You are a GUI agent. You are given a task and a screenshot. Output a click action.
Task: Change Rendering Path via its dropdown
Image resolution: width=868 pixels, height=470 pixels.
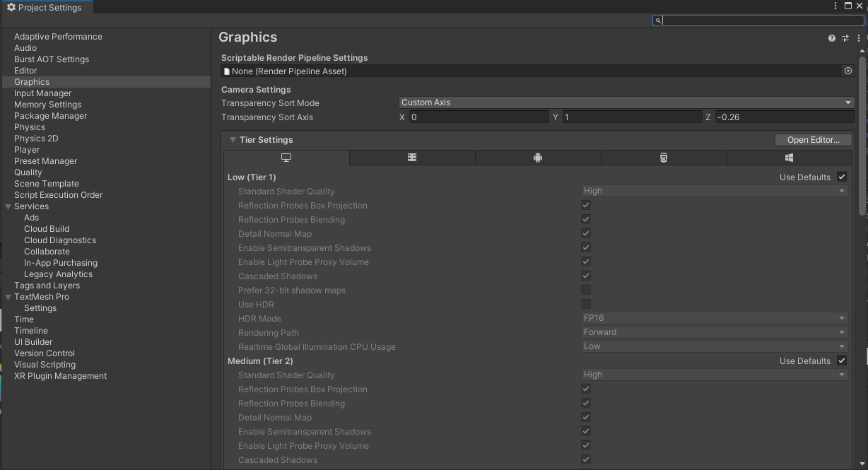714,332
